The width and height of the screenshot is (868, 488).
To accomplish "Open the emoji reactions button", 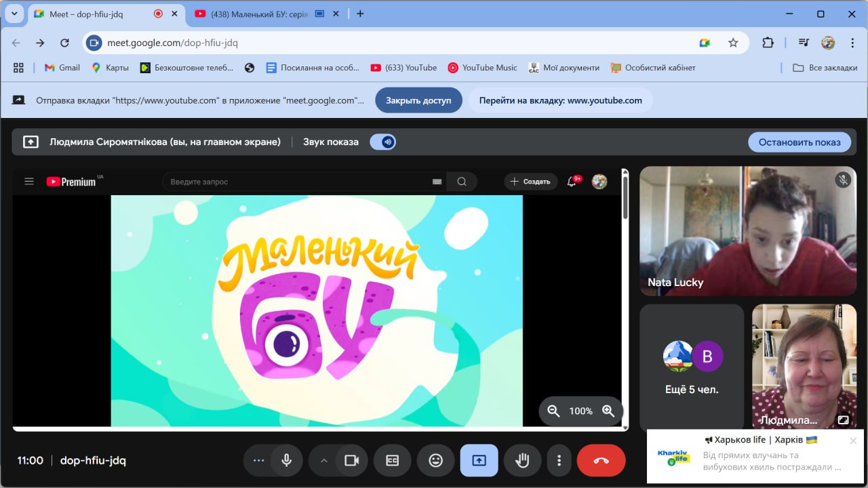I will 435,461.
